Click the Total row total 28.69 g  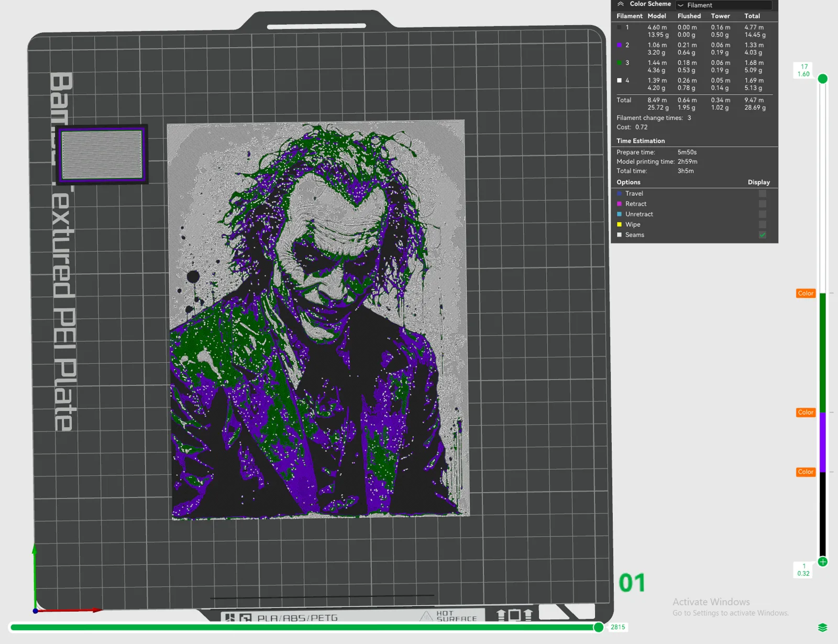(755, 108)
